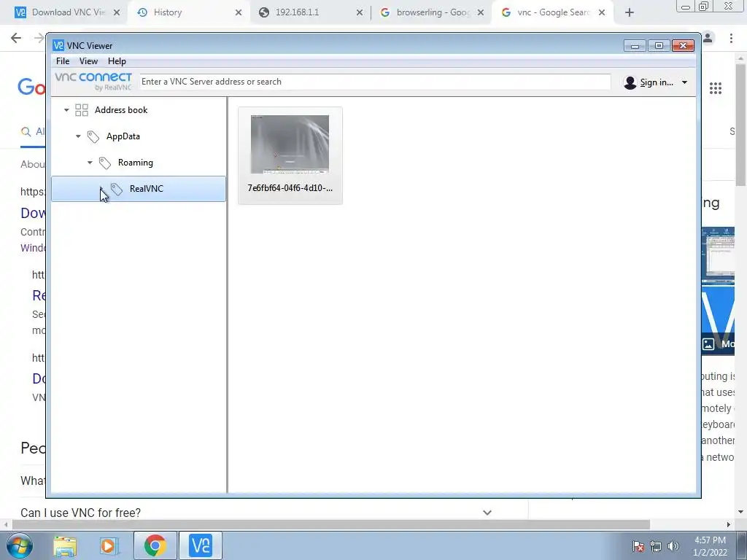The height and width of the screenshot is (560, 747).
Task: Select the RealVNC label in tree
Action: tap(146, 189)
